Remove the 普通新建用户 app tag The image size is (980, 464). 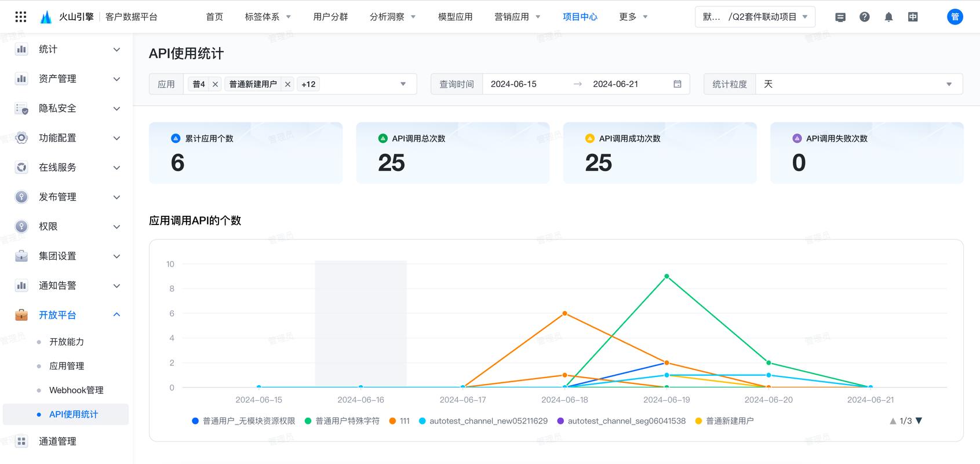tap(287, 85)
